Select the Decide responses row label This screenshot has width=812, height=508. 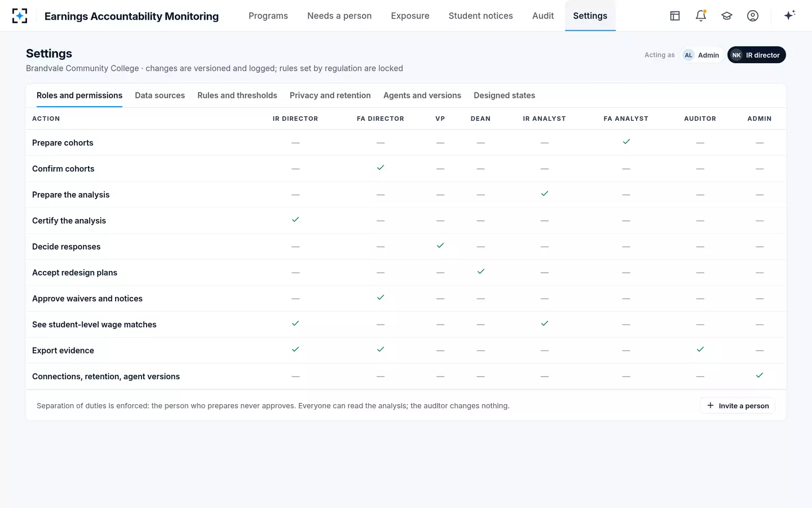click(x=67, y=247)
